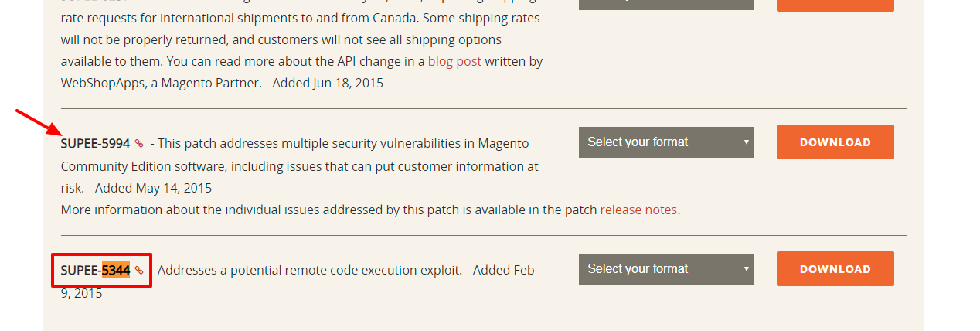Viewport: 980px width, 331px height.
Task: Open the patch release notes link
Action: 638,210
